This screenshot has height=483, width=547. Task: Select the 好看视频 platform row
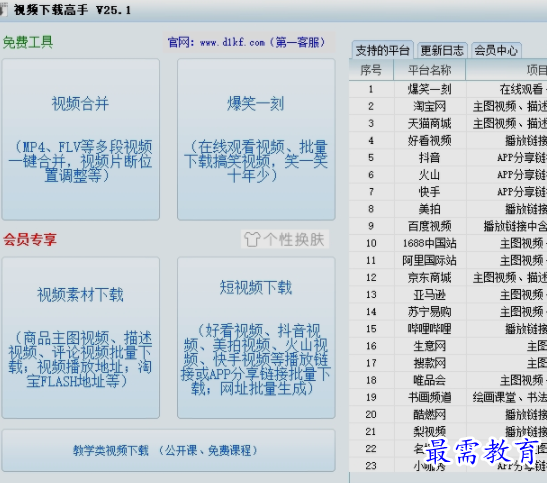click(x=429, y=141)
